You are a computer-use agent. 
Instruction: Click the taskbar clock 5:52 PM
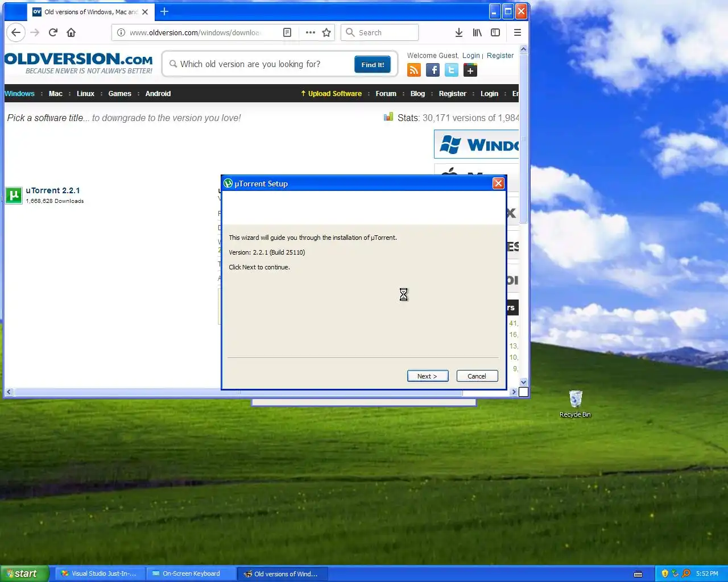(707, 573)
